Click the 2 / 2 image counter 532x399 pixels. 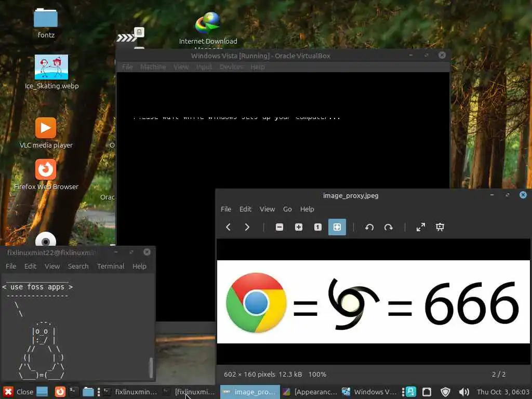(x=499, y=374)
